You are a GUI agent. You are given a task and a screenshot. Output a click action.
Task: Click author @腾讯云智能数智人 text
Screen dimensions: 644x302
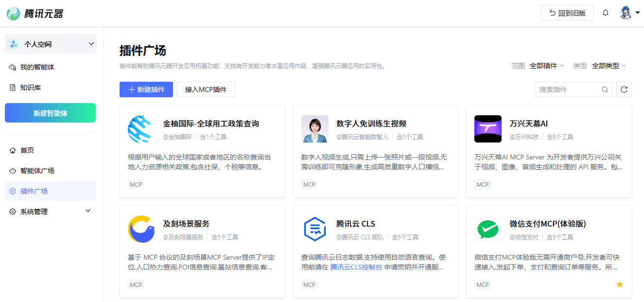tap(363, 137)
